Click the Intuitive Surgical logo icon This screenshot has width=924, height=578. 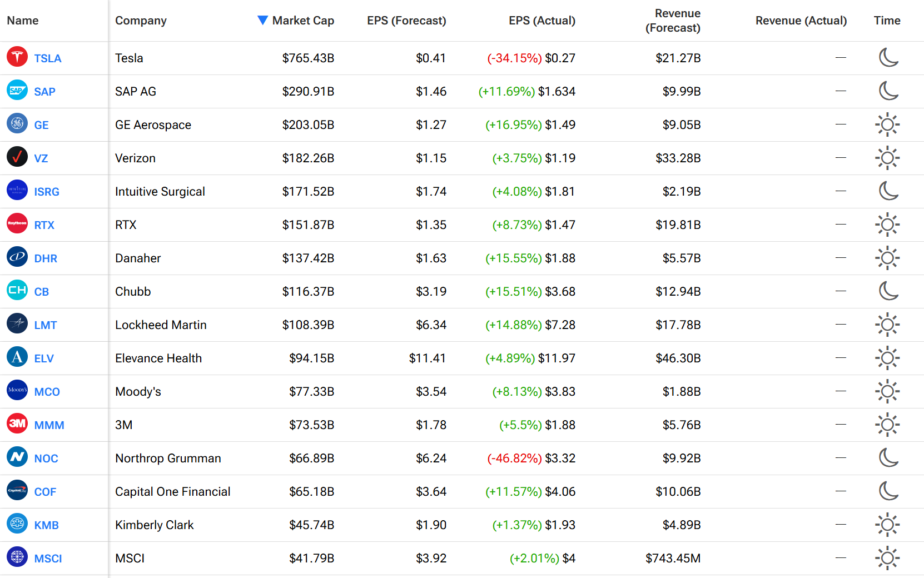(17, 190)
